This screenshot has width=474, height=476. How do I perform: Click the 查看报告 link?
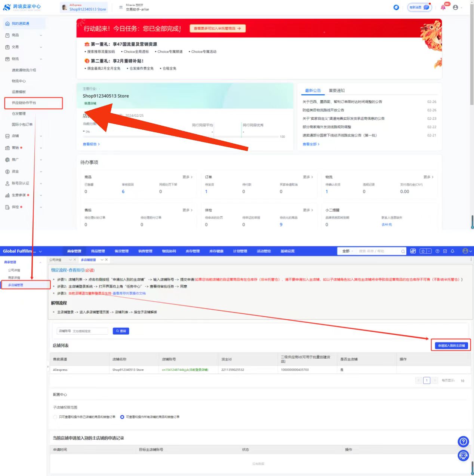click(x=91, y=144)
